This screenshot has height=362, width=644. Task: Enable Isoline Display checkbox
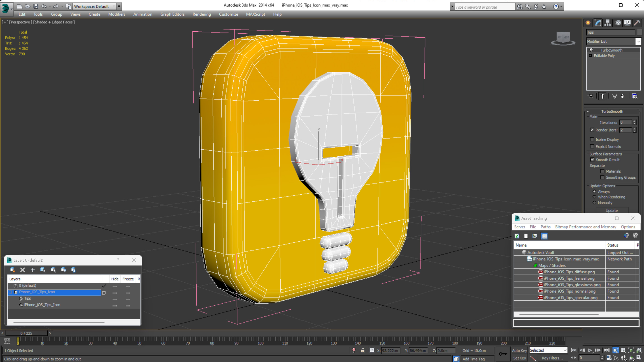click(592, 139)
